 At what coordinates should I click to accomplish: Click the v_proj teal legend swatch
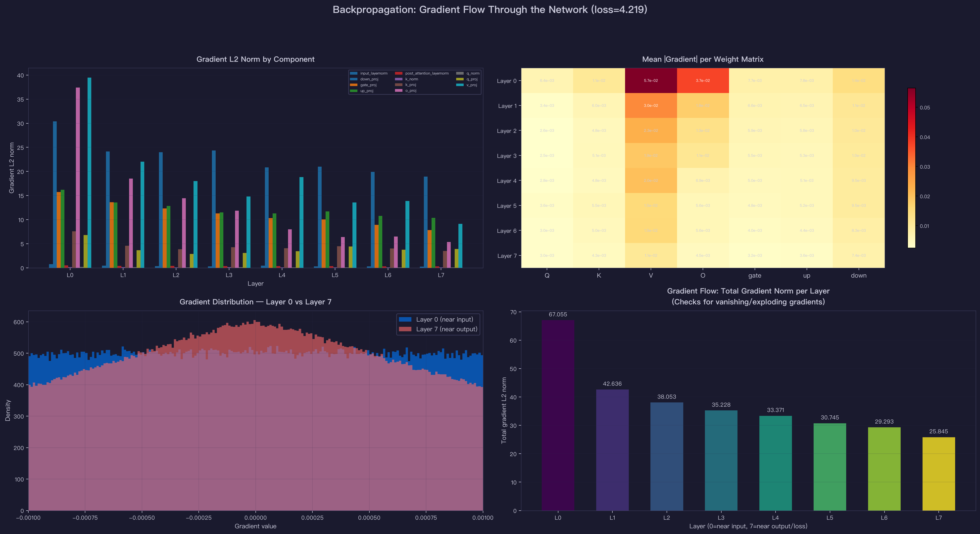click(460, 85)
